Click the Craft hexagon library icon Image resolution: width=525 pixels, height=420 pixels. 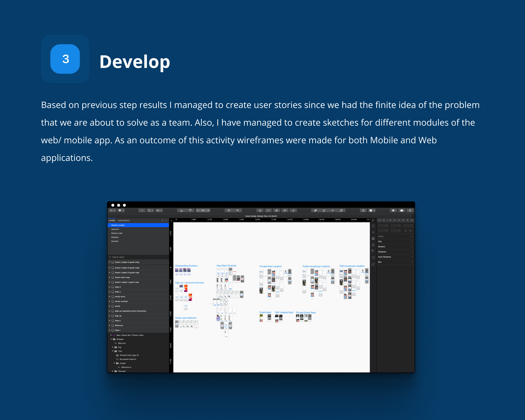(373, 239)
